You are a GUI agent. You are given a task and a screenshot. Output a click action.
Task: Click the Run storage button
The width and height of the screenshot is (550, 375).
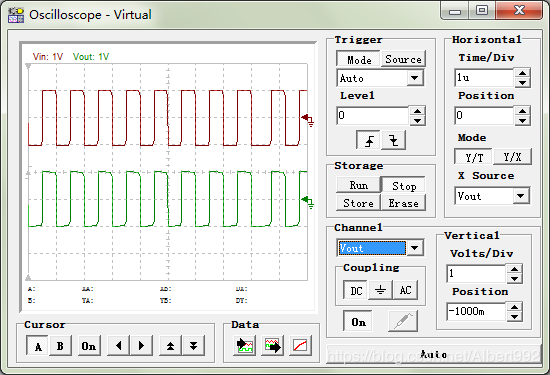coord(358,185)
